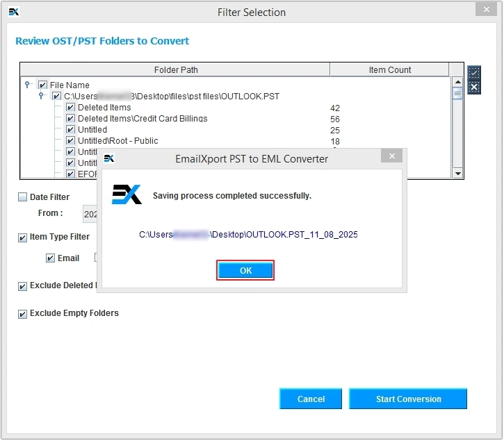Toggle the Item Type Filter checkbox
The width and height of the screenshot is (504, 441).
pyautogui.click(x=22, y=238)
